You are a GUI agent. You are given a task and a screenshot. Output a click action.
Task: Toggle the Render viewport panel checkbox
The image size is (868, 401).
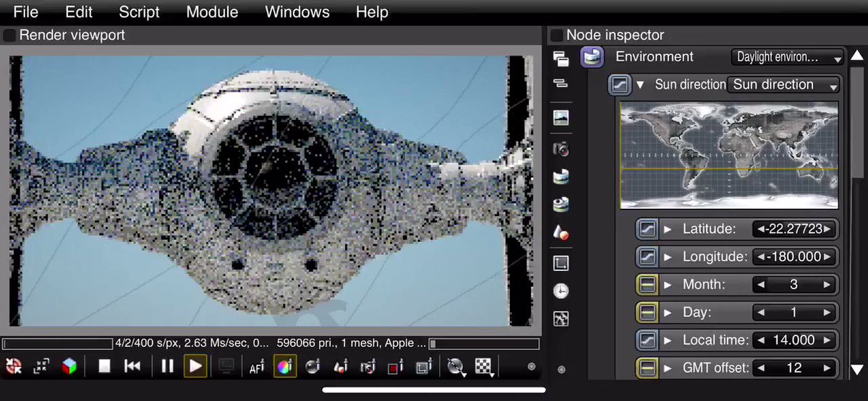tap(9, 35)
